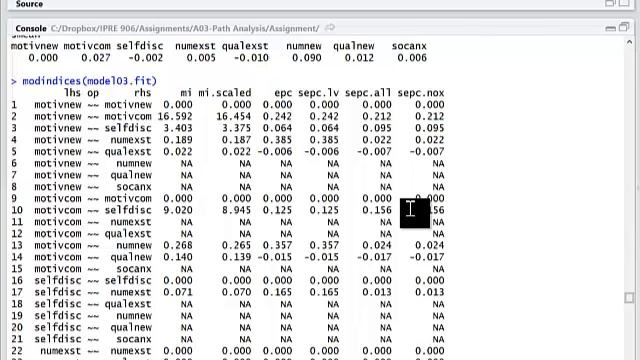Click the value 0.027 under motivcom

(x=96, y=58)
